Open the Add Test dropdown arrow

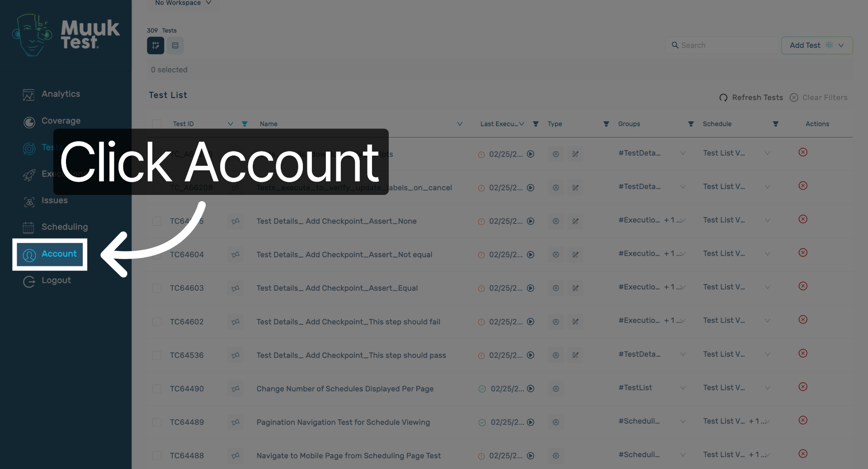(841, 45)
